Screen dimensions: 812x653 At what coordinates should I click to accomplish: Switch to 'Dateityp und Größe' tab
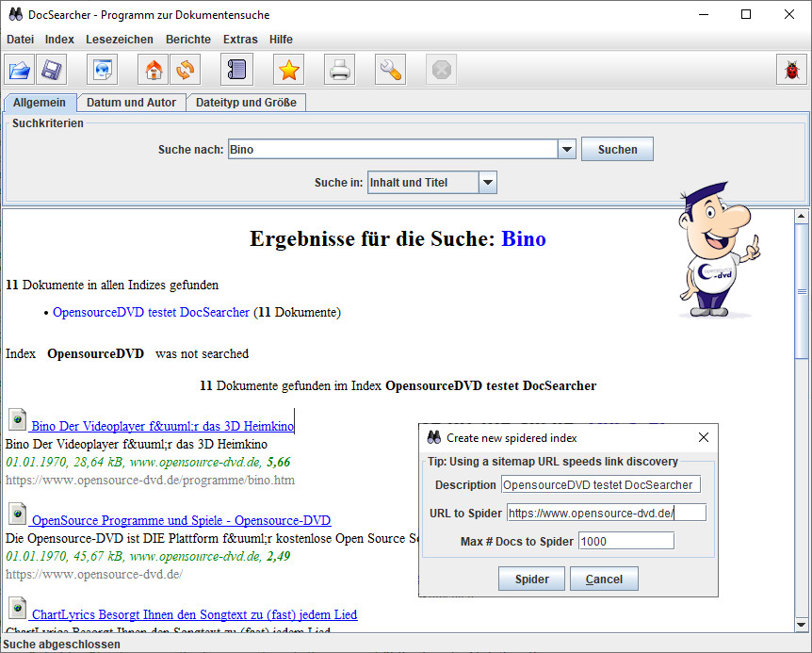click(x=245, y=103)
